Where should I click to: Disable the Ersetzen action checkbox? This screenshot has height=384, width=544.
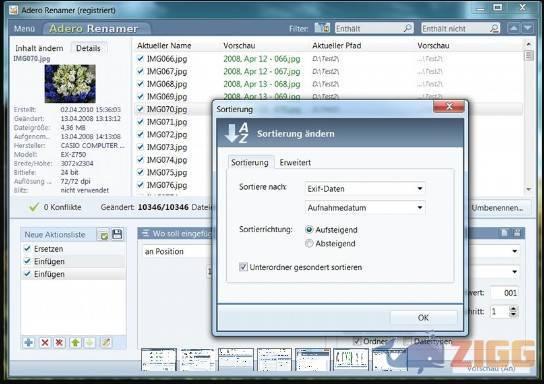[x=27, y=248]
